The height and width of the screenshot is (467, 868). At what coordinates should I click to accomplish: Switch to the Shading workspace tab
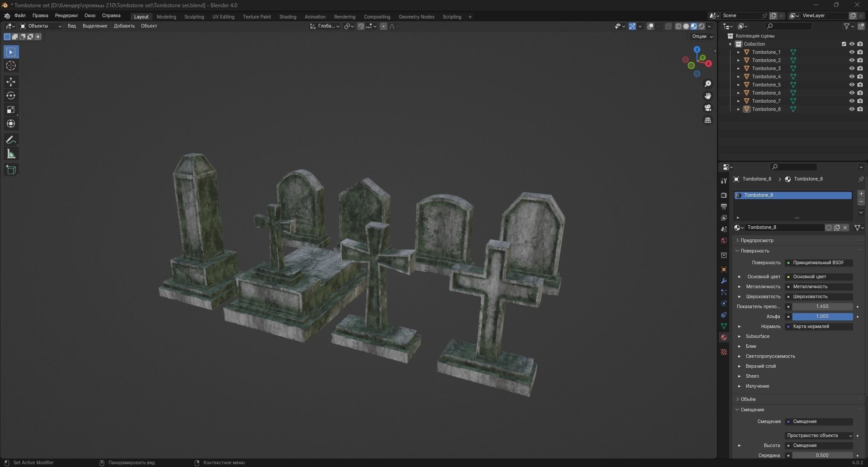(288, 17)
